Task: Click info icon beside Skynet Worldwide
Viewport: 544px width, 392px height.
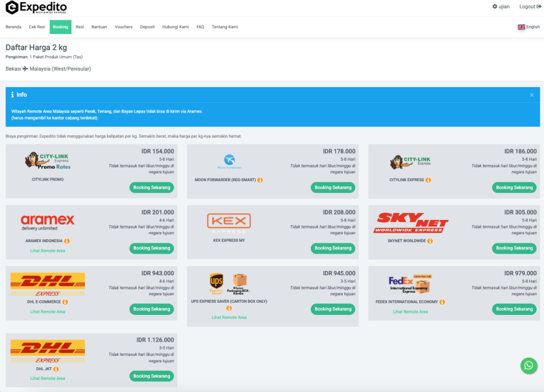Action: pos(430,241)
